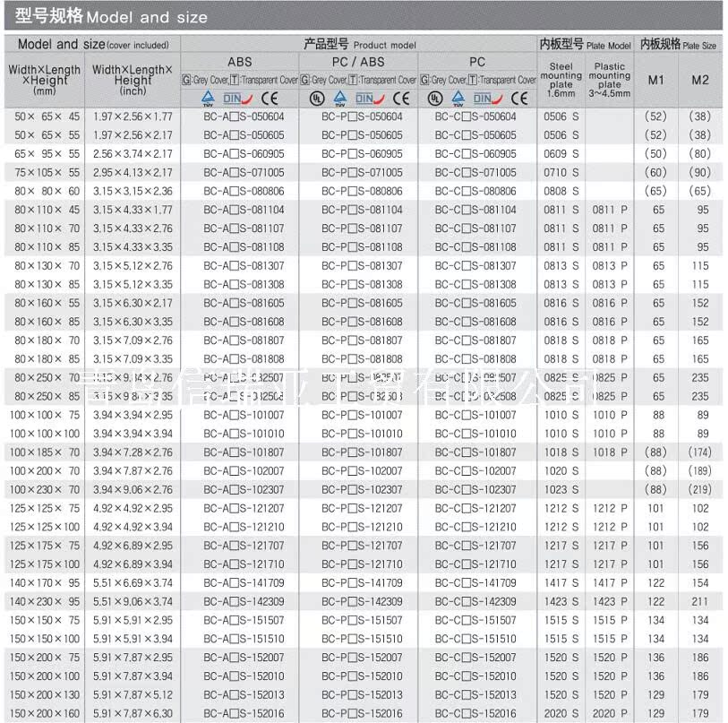
Task: Select the 50× 65× 45 size cell
Action: coord(47,116)
